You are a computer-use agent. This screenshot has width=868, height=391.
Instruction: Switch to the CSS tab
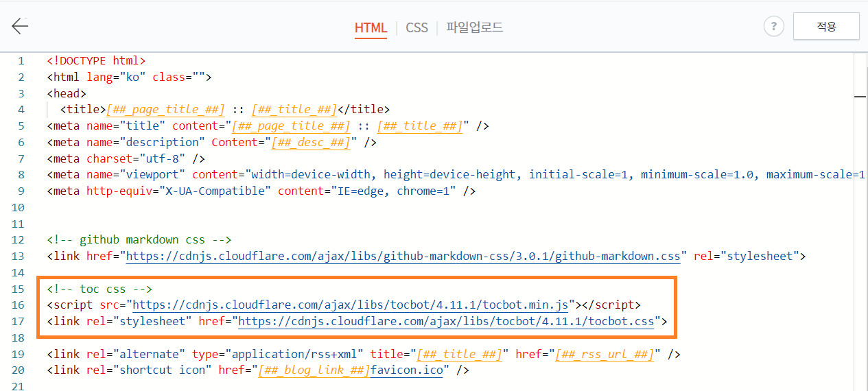(417, 27)
